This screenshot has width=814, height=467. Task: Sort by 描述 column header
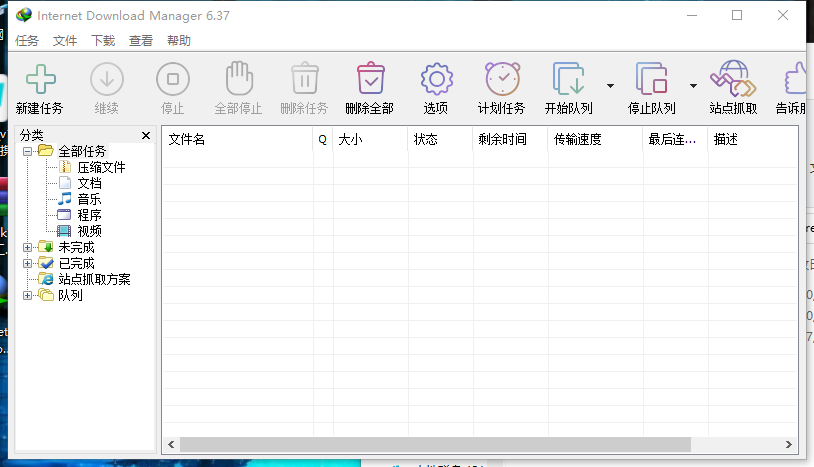tap(753, 139)
